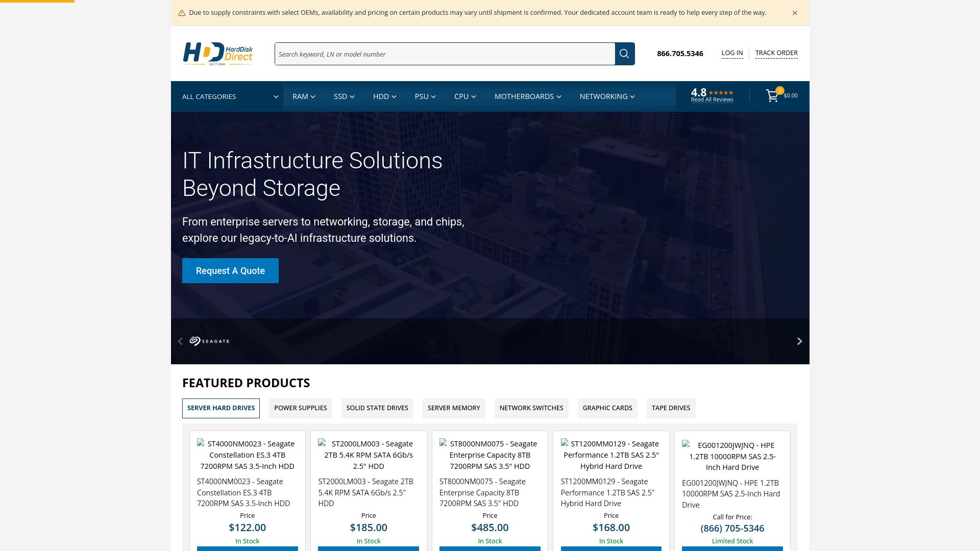
Task: Open the shopping cart icon
Action: (772, 95)
